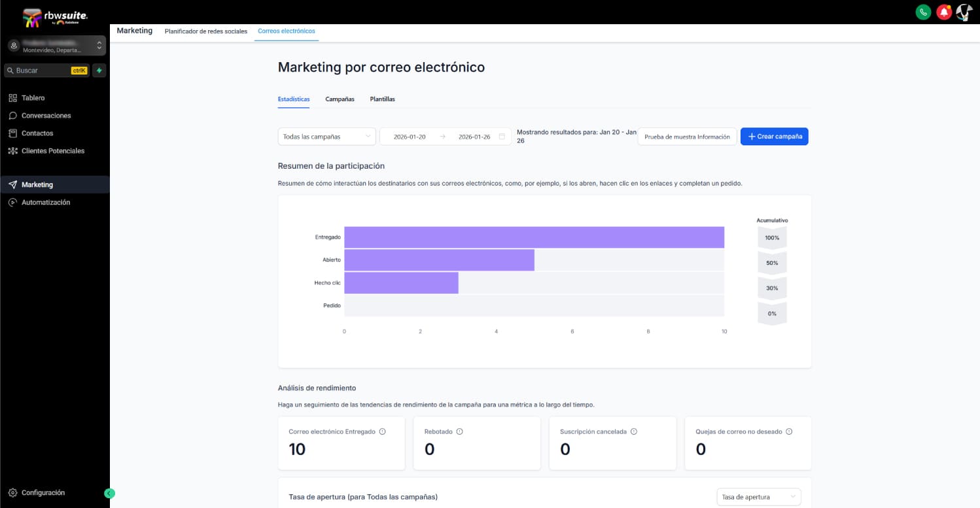Image resolution: width=980 pixels, height=508 pixels.
Task: Click the Conversaciones chat bubble icon
Action: [12, 116]
